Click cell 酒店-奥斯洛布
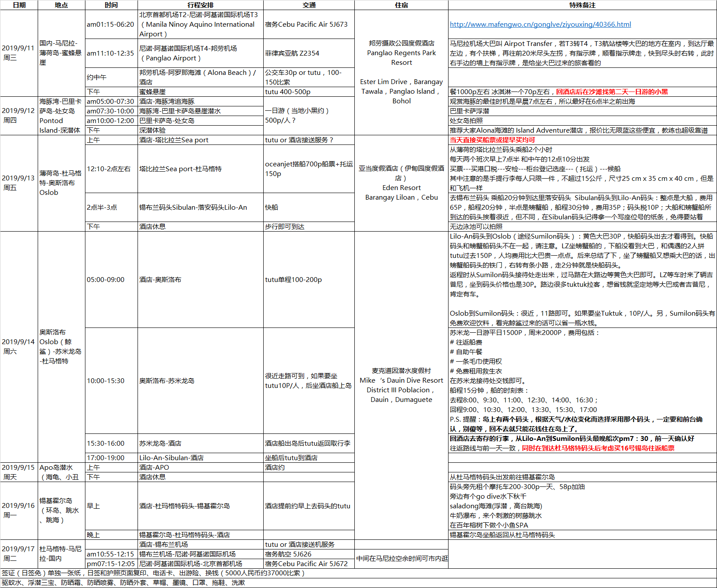The height and width of the screenshot is (588, 717). [201, 280]
